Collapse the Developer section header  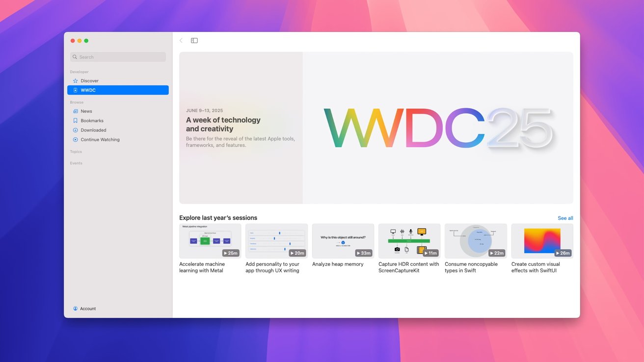[x=79, y=72]
